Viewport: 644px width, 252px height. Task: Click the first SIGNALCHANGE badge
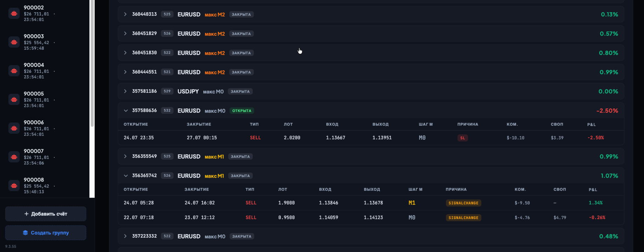tap(463, 203)
